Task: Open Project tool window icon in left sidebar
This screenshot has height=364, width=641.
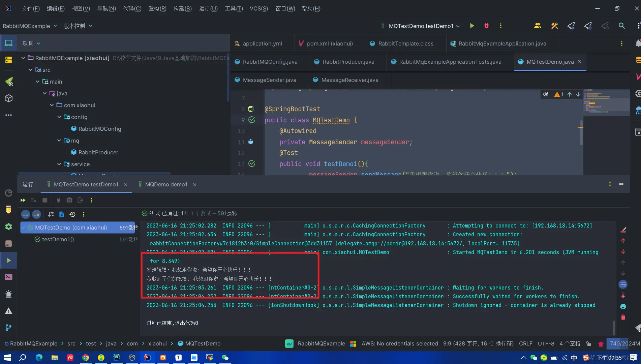Action: 8,43
